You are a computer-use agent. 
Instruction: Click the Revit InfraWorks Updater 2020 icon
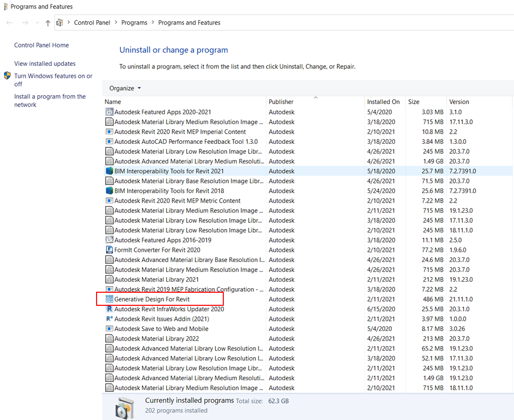pos(109,309)
